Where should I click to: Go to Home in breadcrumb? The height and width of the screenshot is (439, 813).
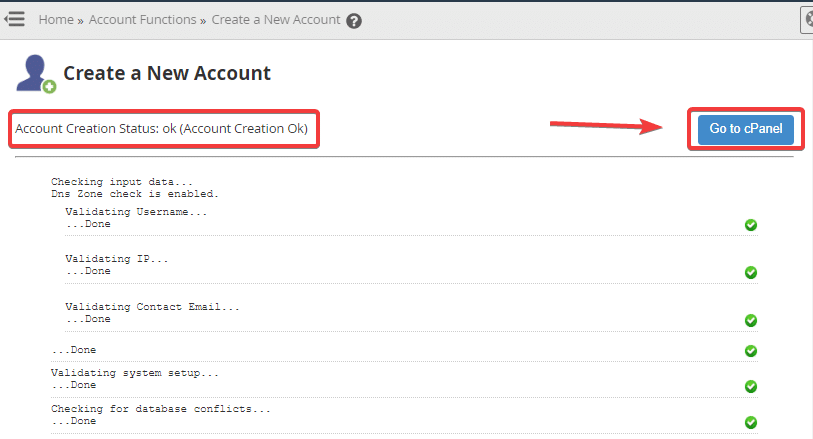(55, 20)
